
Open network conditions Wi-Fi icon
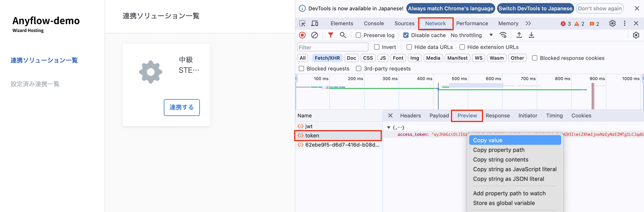tap(503, 35)
